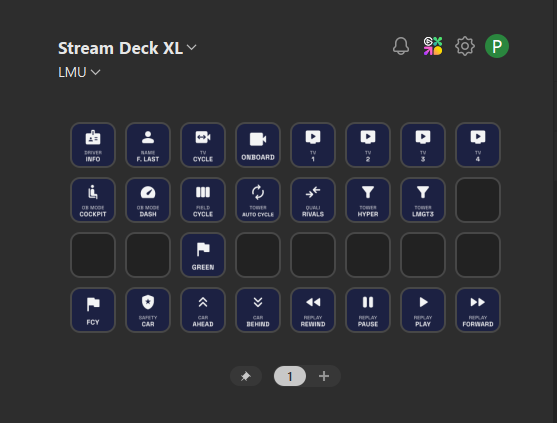Select the empty key directly above Car Behind
This screenshot has height=423, width=557.
258,255
